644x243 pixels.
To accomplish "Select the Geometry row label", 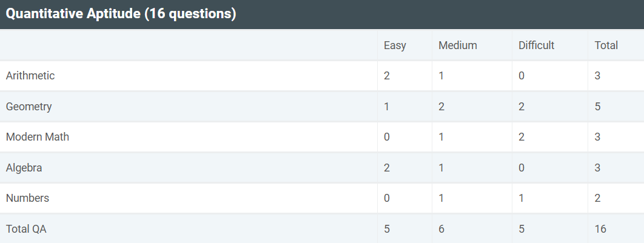I will pos(29,107).
